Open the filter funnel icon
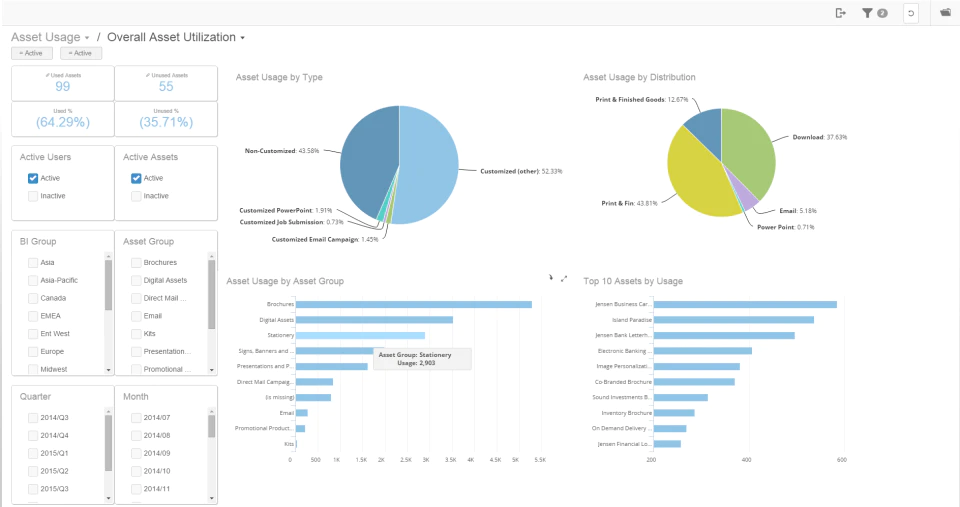960x507 pixels. (x=867, y=13)
